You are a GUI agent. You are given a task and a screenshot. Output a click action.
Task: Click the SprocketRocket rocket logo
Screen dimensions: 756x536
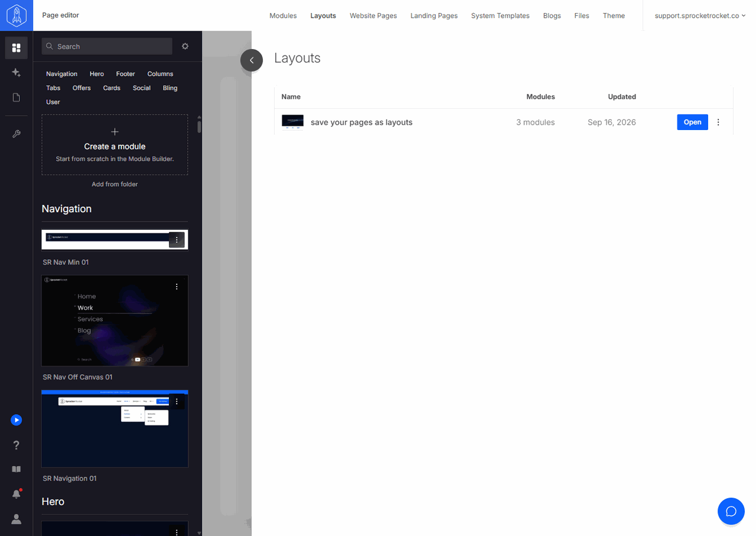17,15
